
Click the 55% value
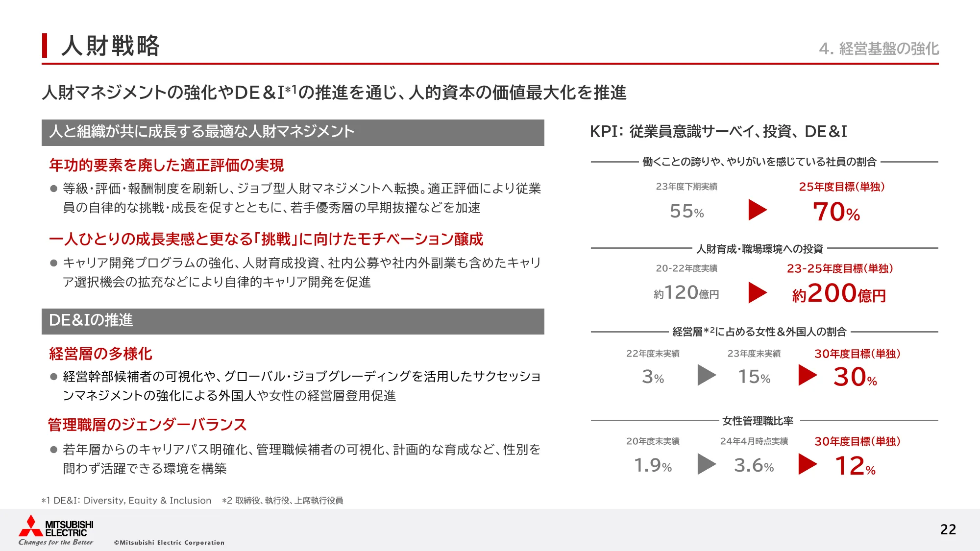click(687, 211)
